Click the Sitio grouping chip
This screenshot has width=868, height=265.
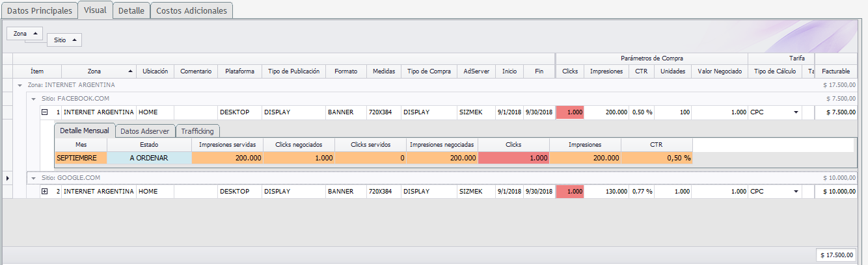coord(64,40)
